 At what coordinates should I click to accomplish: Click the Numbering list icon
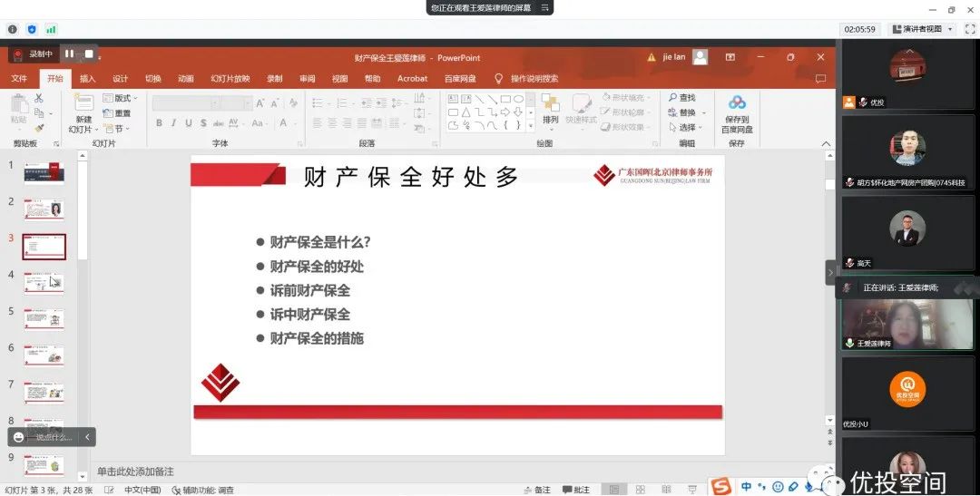point(343,102)
